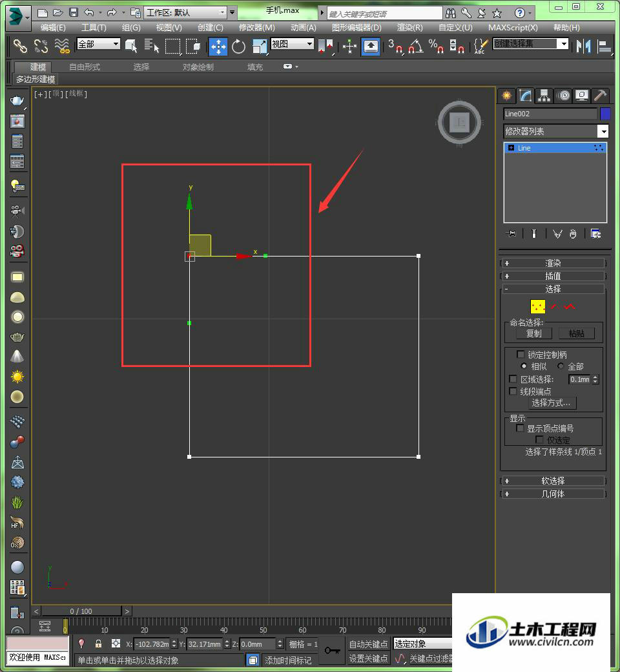Click the 选择方式... button
Viewport: 620px width, 672px height.
pos(551,403)
